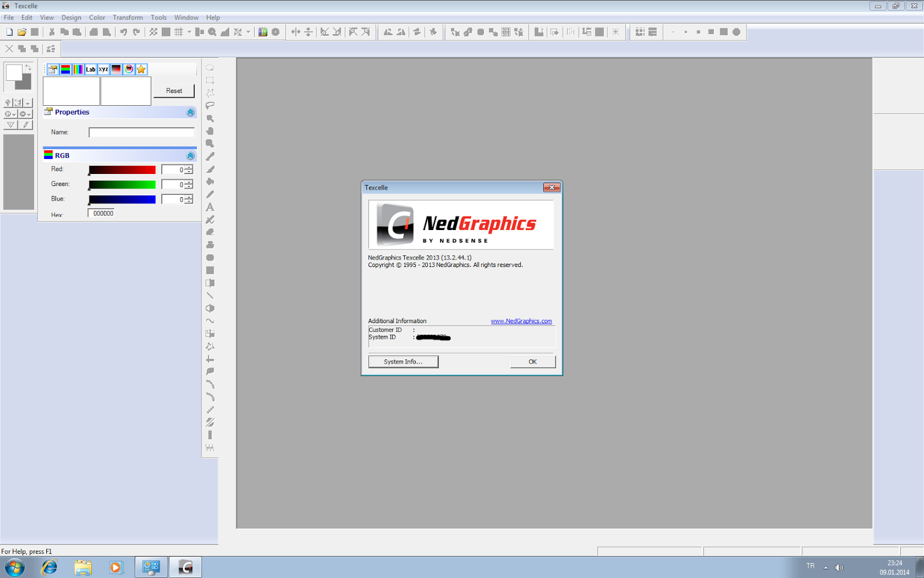This screenshot has width=924, height=578.
Task: Select the rectangular selection tool
Action: point(210,80)
